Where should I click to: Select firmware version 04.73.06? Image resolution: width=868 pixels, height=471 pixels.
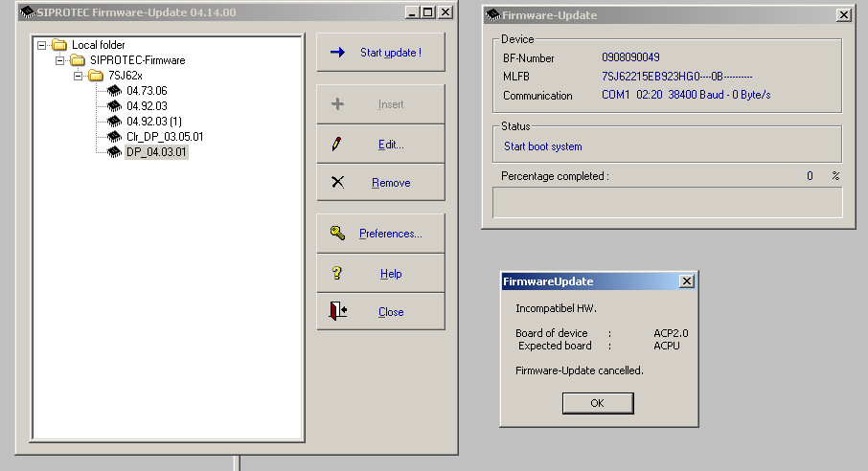pos(147,91)
